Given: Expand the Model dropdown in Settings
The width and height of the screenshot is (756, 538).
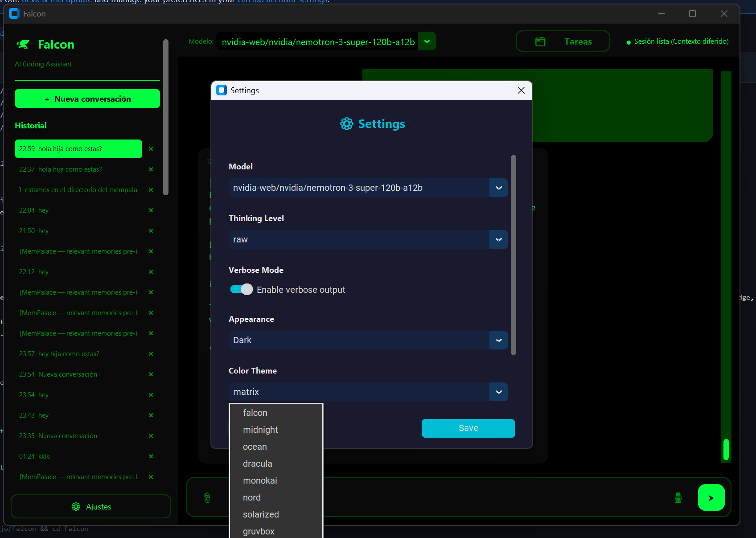Looking at the screenshot, I should point(498,188).
